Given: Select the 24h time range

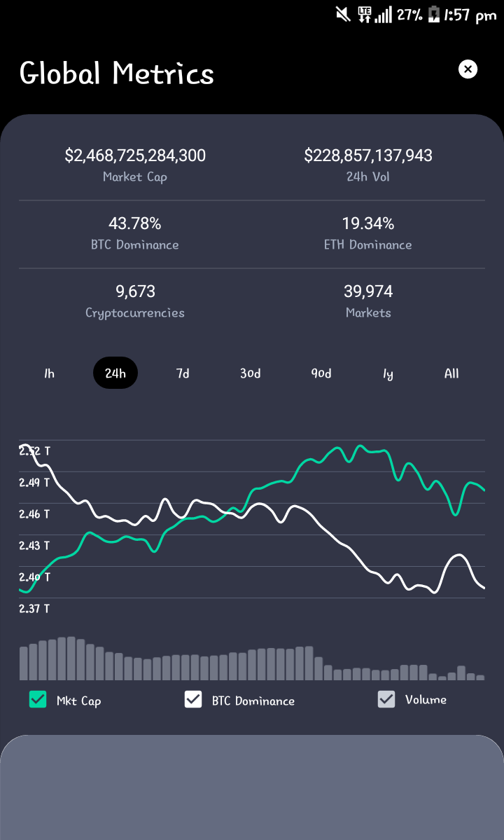Looking at the screenshot, I should pos(115,373).
